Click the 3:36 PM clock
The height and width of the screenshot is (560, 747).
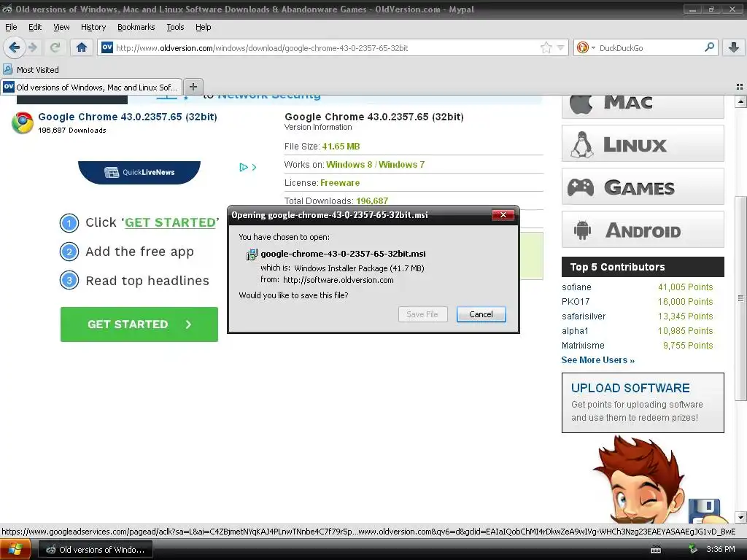point(720,549)
